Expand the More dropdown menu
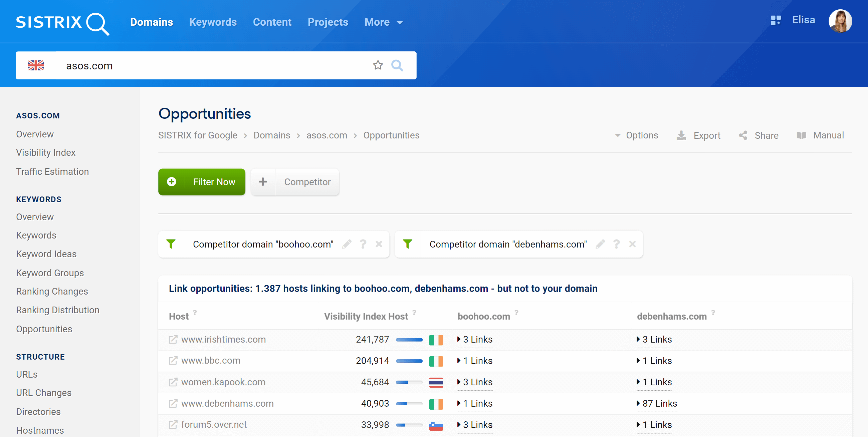Viewport: 868px width, 437px height. pos(384,22)
